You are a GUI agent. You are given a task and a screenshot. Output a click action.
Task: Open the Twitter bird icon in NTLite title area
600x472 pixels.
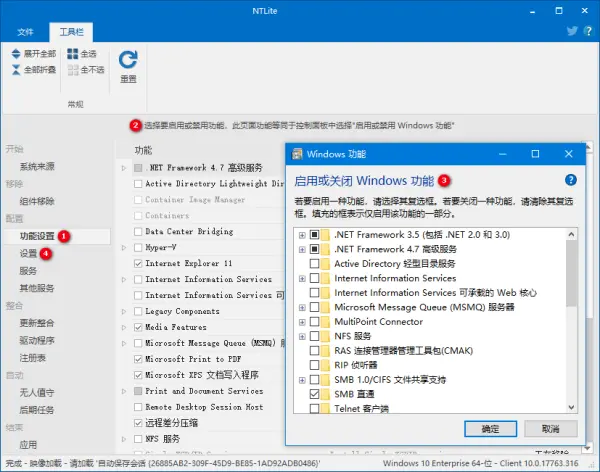(x=572, y=31)
